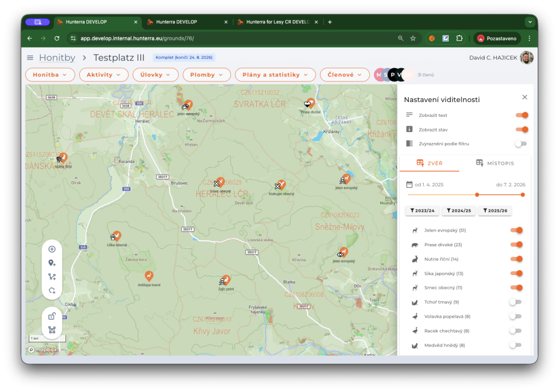Switch to the Místopis tab

pos(495,163)
